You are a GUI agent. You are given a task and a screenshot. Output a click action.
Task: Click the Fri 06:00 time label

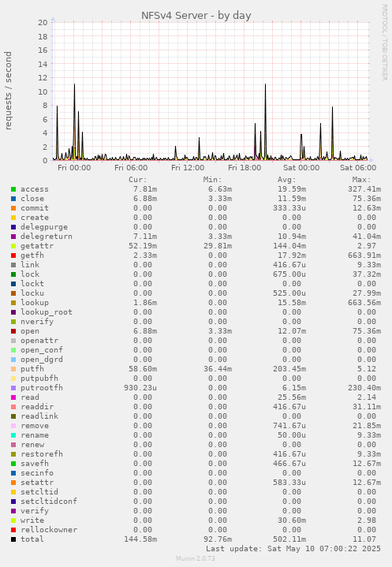pos(131,168)
